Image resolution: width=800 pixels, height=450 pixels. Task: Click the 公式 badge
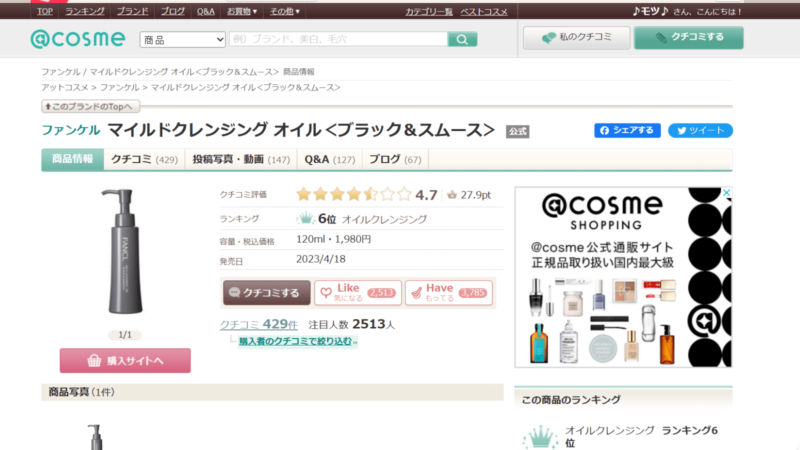pyautogui.click(x=517, y=132)
